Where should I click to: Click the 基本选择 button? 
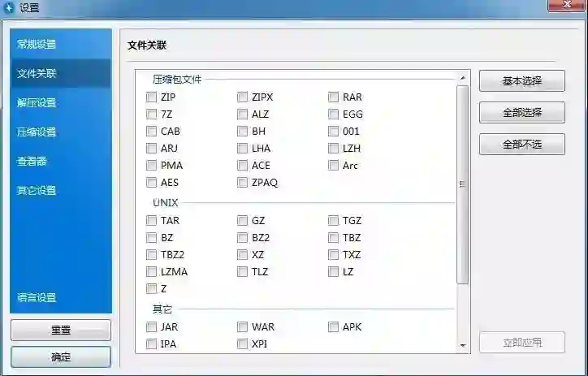[521, 80]
